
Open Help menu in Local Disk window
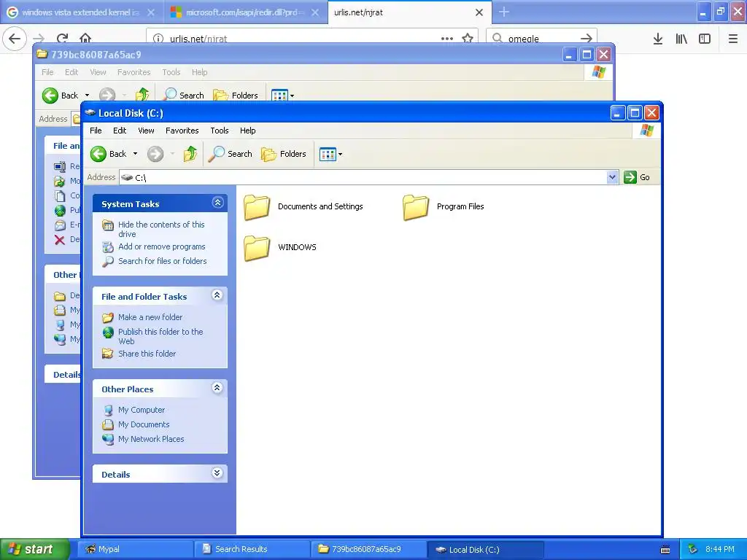[248, 131]
